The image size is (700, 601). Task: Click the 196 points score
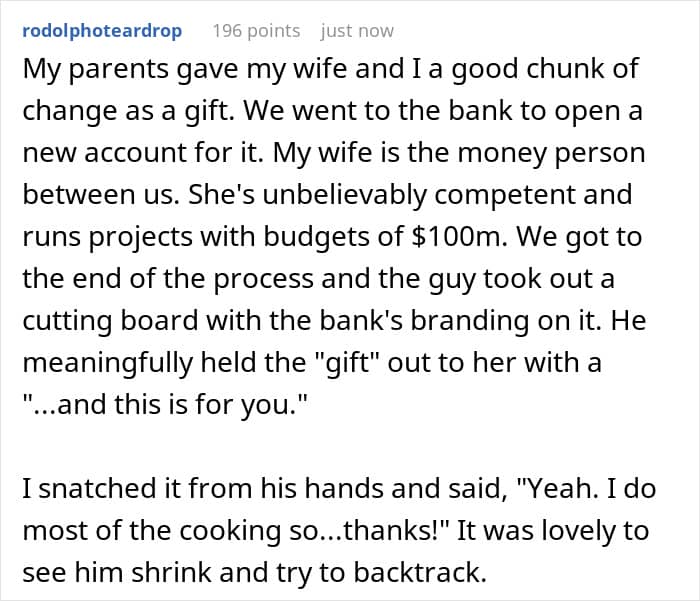click(256, 31)
